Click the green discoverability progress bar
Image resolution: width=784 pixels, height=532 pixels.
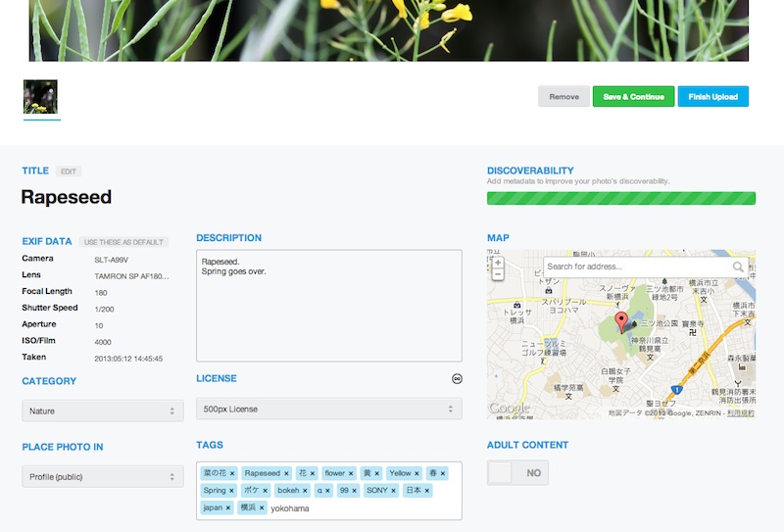621,198
